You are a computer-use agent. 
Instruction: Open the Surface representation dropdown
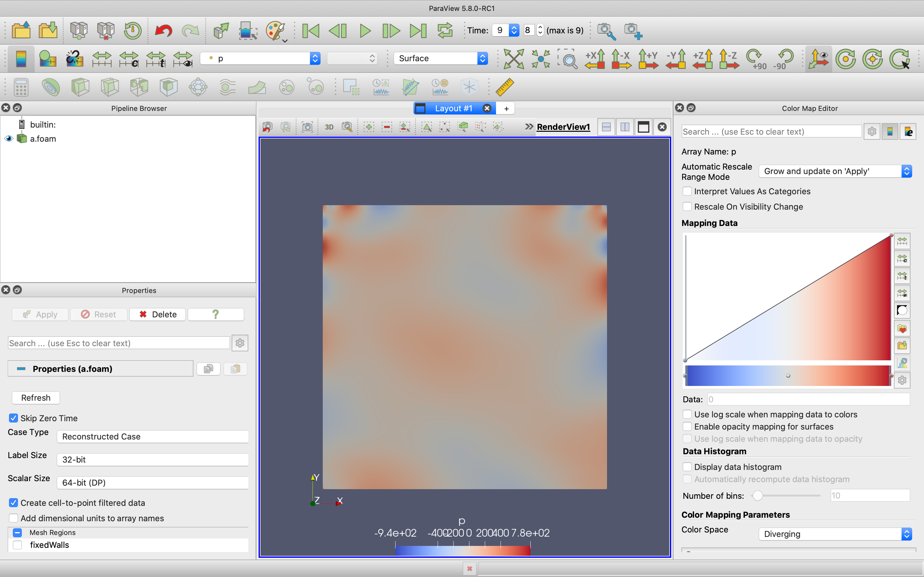pyautogui.click(x=441, y=58)
